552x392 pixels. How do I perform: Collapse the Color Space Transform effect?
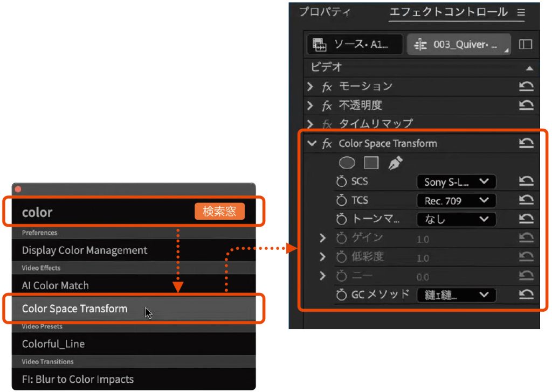(x=311, y=144)
